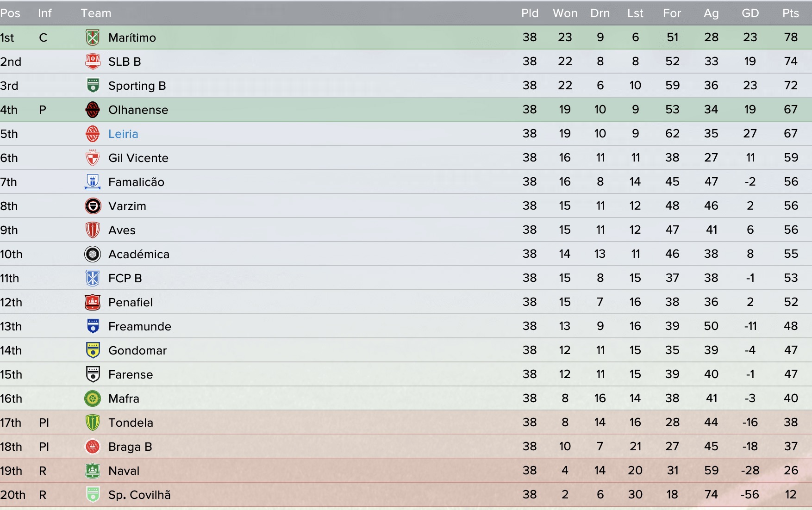Open the highlighted Leiria team link
Image resolution: width=812 pixels, height=510 pixels.
[x=123, y=134]
